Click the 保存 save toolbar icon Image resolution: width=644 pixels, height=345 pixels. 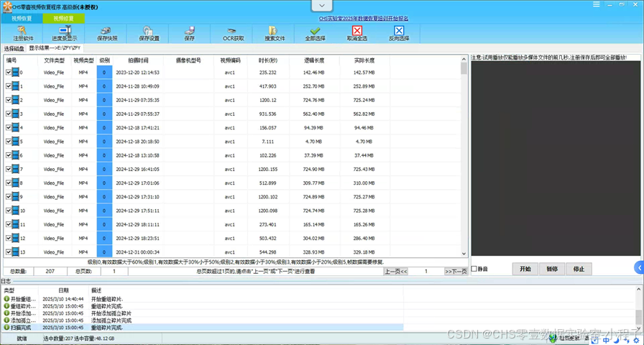(190, 30)
